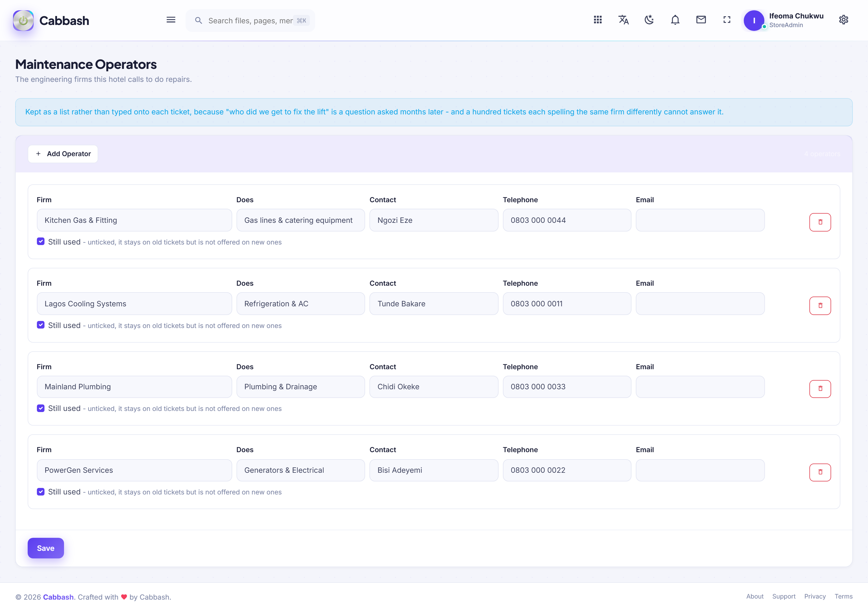
Task: Click the search magnifier icon
Action: click(x=199, y=20)
